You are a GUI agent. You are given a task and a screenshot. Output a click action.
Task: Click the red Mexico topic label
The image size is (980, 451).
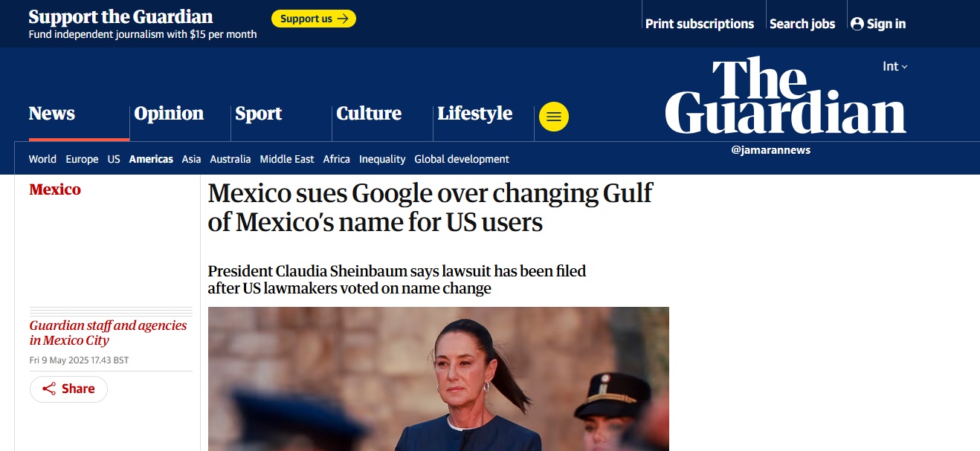pyautogui.click(x=55, y=189)
